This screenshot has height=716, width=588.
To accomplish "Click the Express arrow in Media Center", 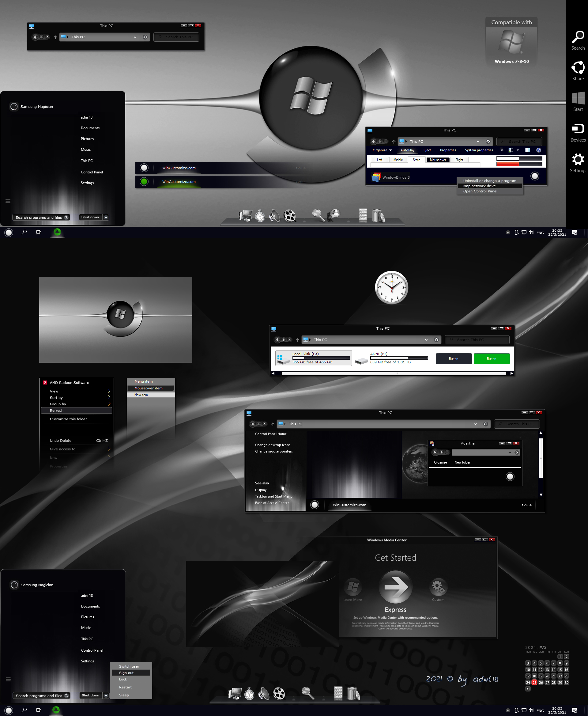I will click(x=395, y=587).
